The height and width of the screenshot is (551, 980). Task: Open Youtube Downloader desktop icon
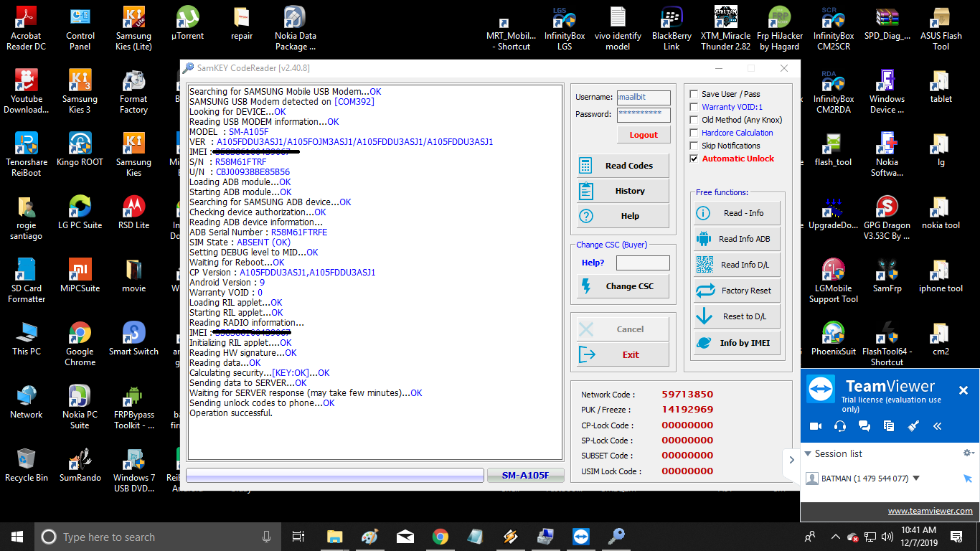tap(26, 91)
